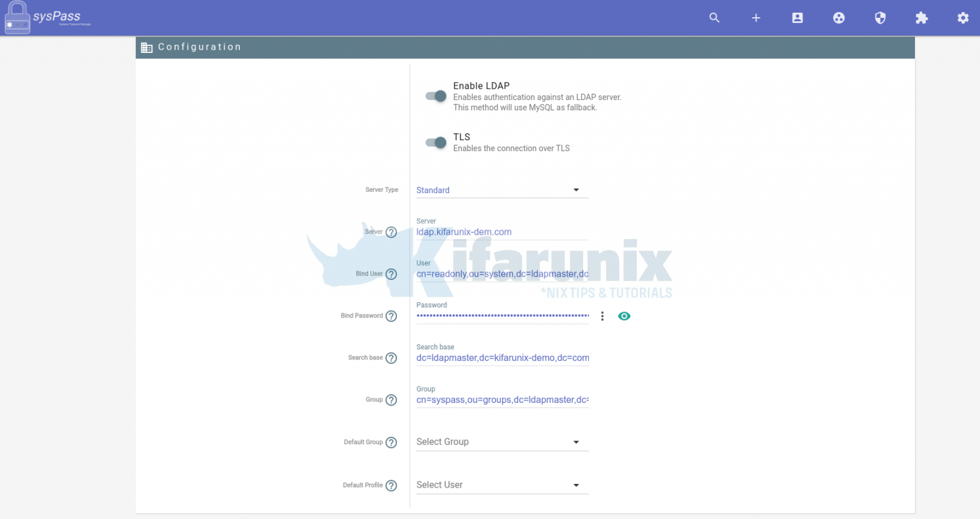Open the search panel
980x519 pixels.
[715, 18]
